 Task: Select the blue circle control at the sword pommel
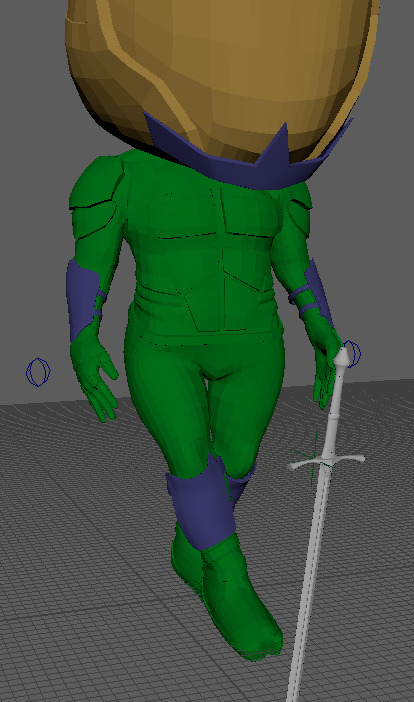click(x=353, y=353)
